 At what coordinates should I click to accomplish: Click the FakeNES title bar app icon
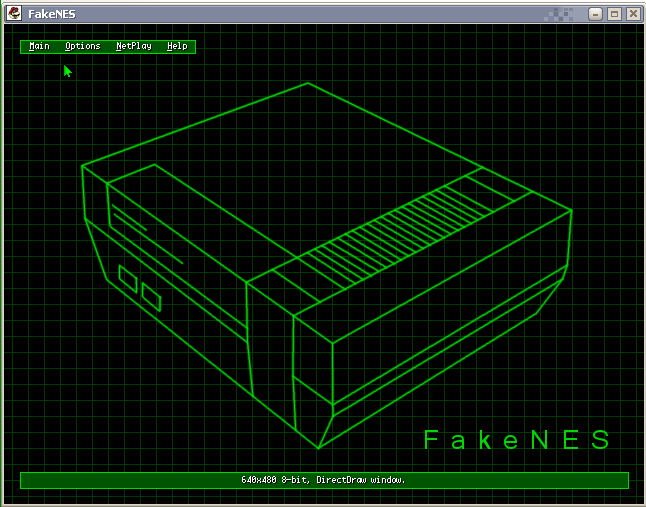(14, 14)
